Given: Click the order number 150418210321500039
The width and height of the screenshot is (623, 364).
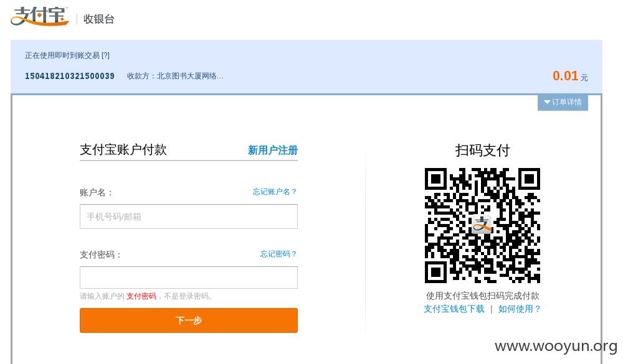Looking at the screenshot, I should [x=70, y=76].
